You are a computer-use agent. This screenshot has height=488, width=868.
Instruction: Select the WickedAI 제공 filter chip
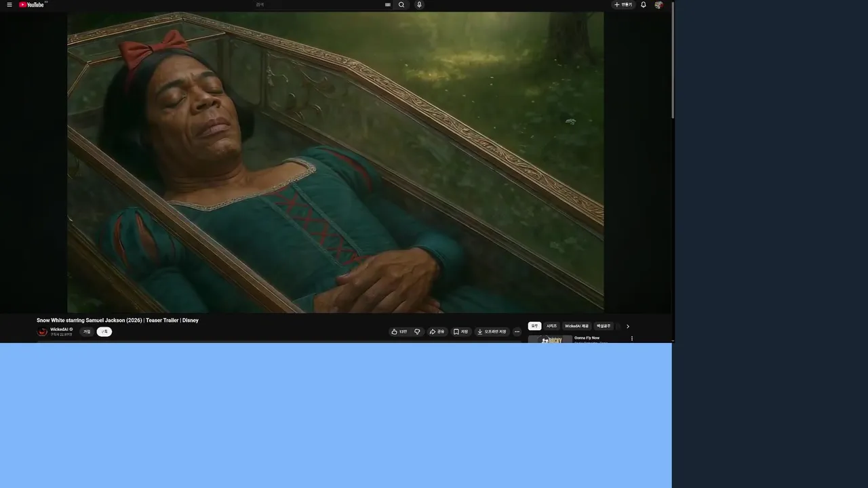point(577,326)
